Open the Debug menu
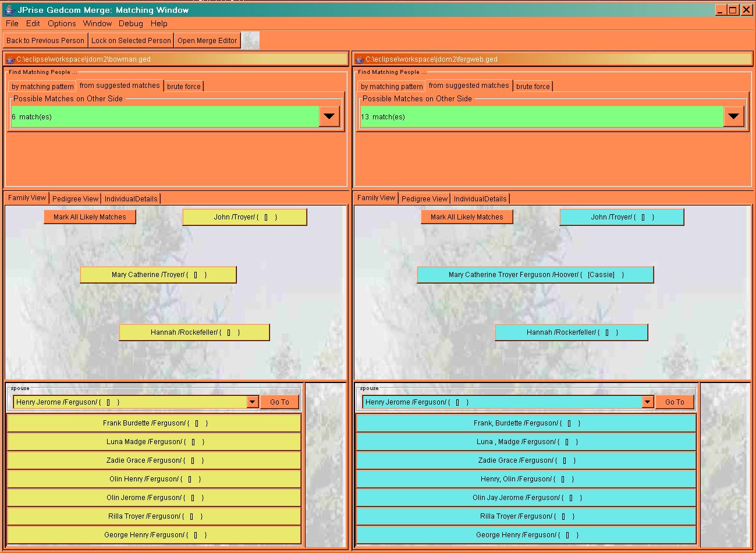 tap(130, 23)
